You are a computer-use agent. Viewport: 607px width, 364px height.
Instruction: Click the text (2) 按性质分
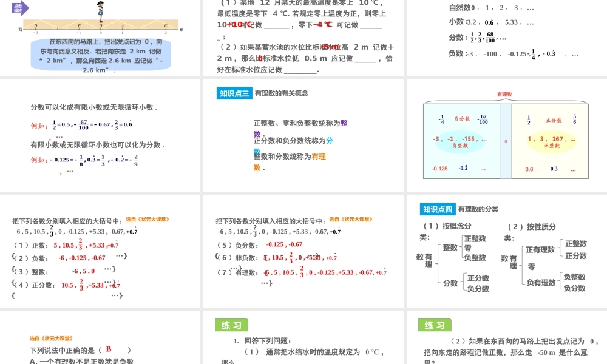tap(532, 227)
